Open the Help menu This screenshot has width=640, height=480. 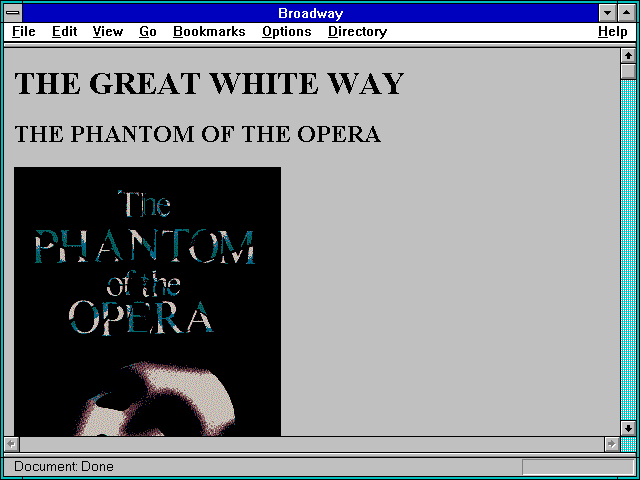coord(613,32)
